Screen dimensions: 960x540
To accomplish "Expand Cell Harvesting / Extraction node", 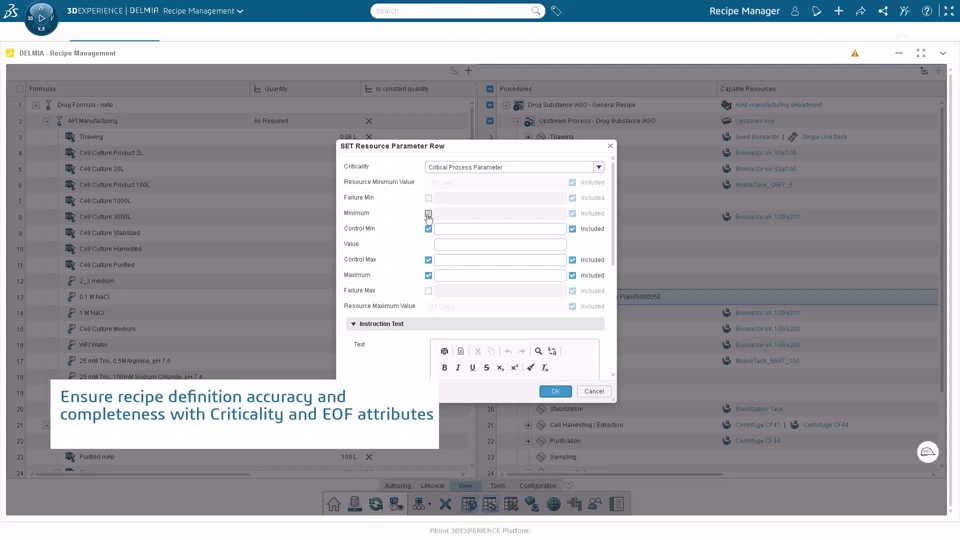I will [528, 425].
